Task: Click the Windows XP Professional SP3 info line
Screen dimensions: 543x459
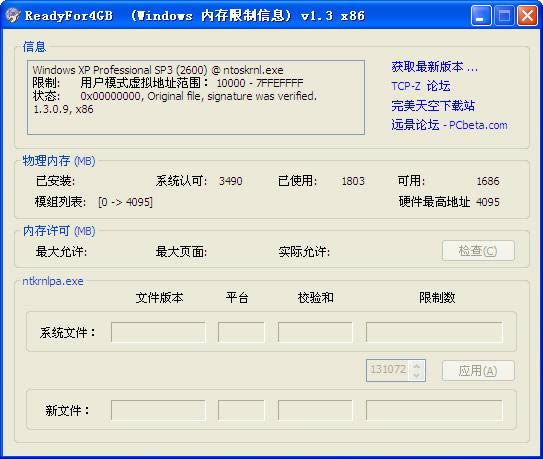Action: tap(158, 70)
